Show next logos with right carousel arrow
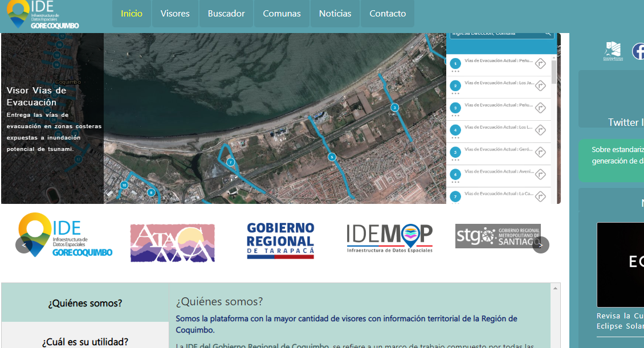 point(541,245)
